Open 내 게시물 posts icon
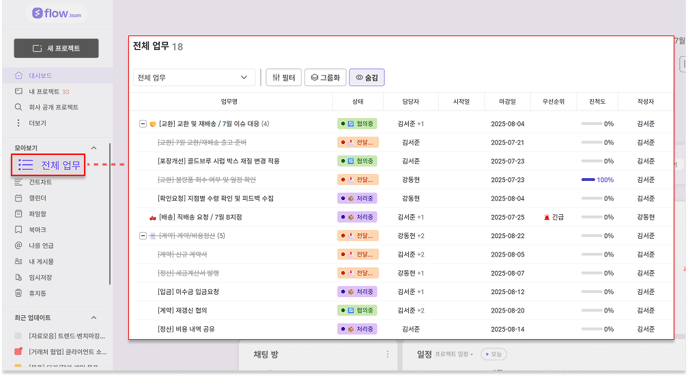This screenshot has height=376, width=688. (18, 261)
